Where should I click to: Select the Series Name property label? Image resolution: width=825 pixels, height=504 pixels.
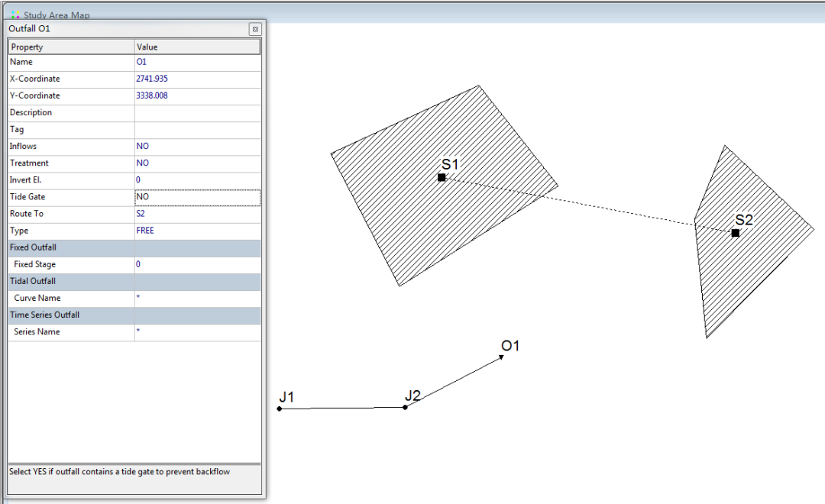tap(37, 331)
